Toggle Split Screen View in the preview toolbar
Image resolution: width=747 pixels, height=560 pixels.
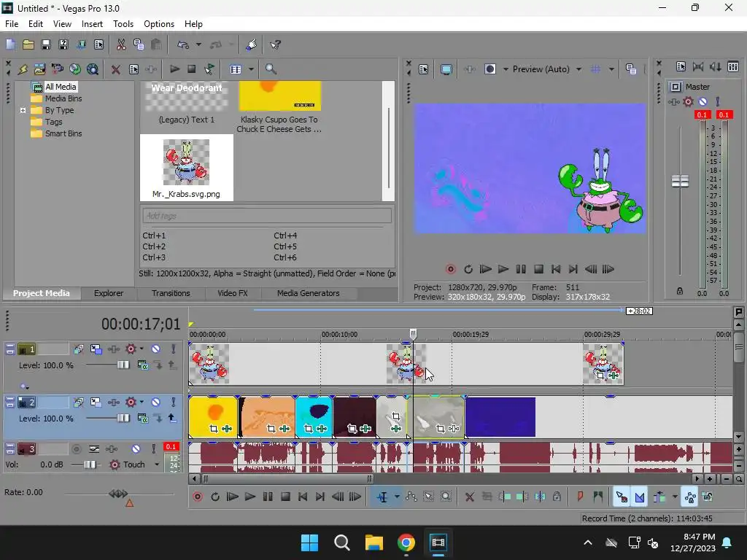(x=490, y=69)
